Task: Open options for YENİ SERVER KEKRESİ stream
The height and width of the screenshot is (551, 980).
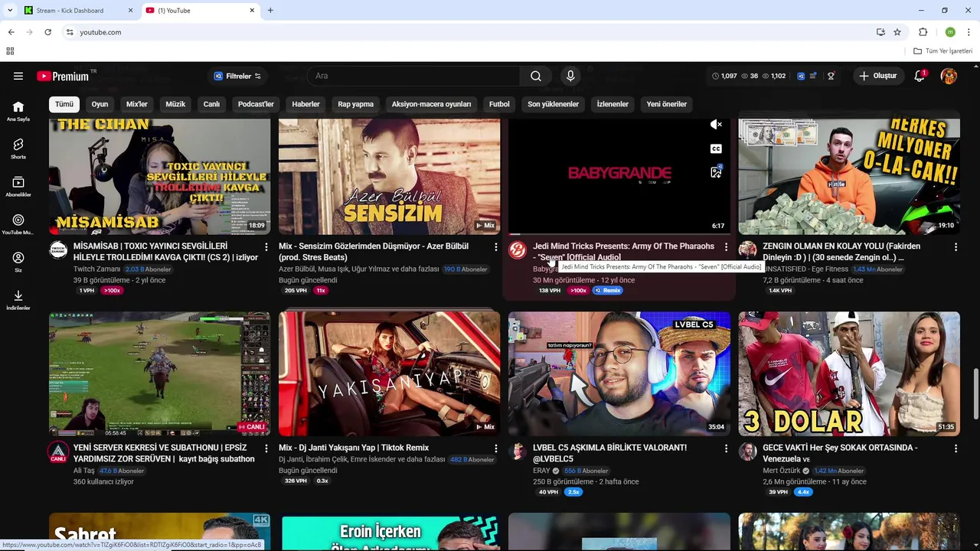Action: pyautogui.click(x=266, y=448)
